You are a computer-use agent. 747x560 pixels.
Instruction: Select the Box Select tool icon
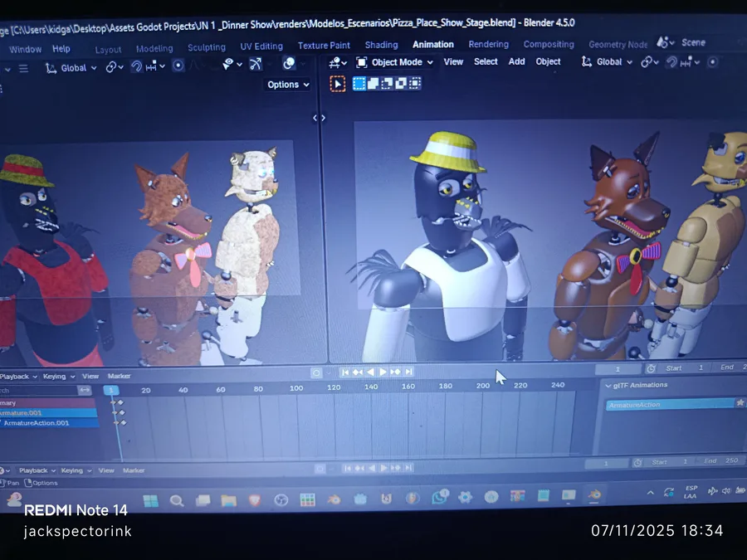(x=338, y=85)
